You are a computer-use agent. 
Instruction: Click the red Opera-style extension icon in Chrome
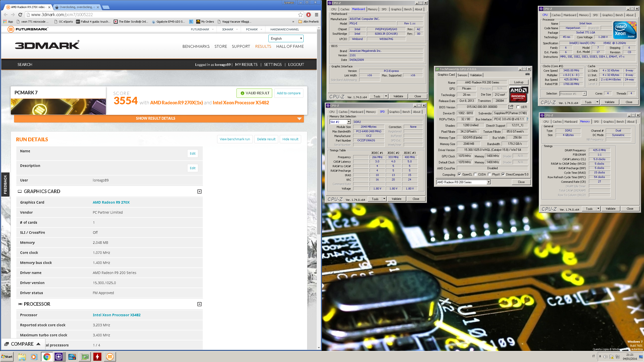[309, 15]
